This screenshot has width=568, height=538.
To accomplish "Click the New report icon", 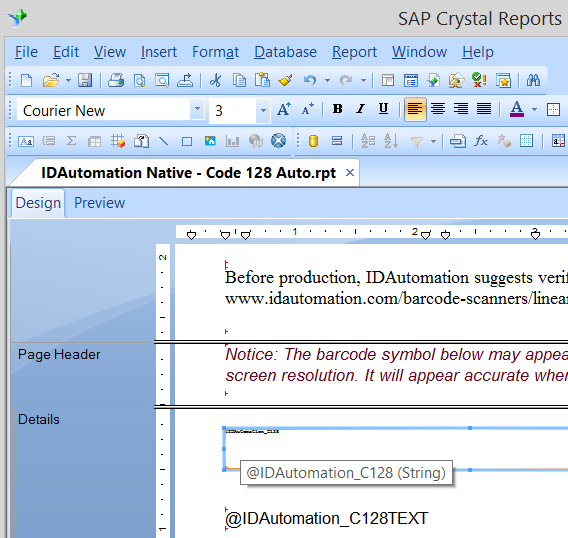I will (26, 80).
